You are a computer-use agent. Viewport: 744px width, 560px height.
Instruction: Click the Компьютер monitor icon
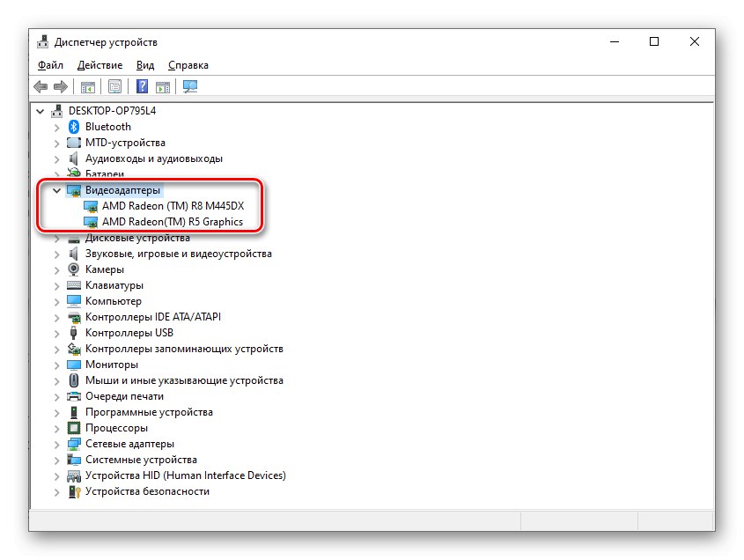pyautogui.click(x=74, y=301)
